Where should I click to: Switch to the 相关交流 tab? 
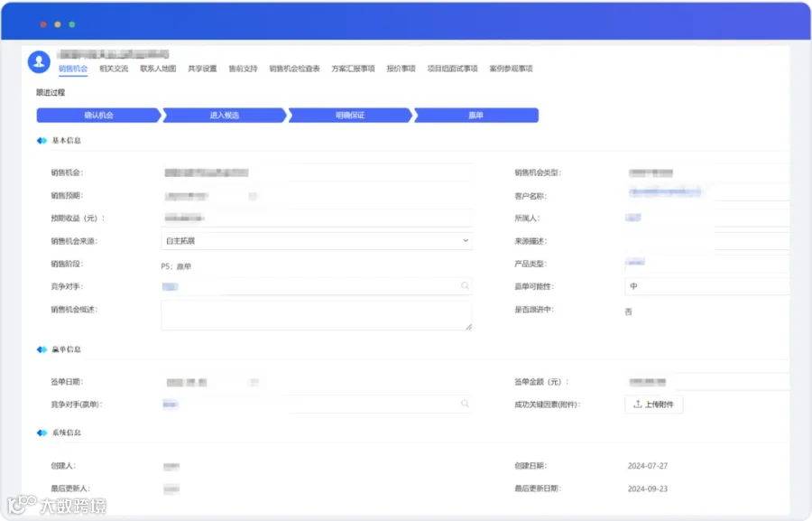114,69
